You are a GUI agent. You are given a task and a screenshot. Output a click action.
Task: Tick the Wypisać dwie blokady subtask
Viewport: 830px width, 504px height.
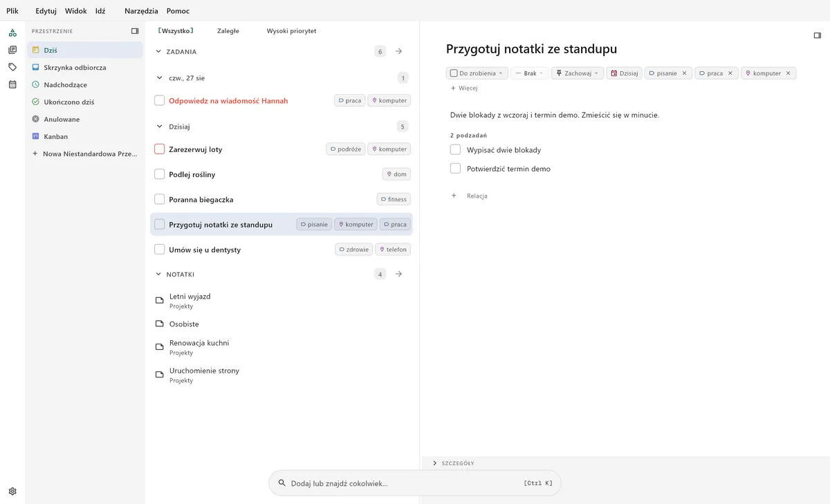455,150
